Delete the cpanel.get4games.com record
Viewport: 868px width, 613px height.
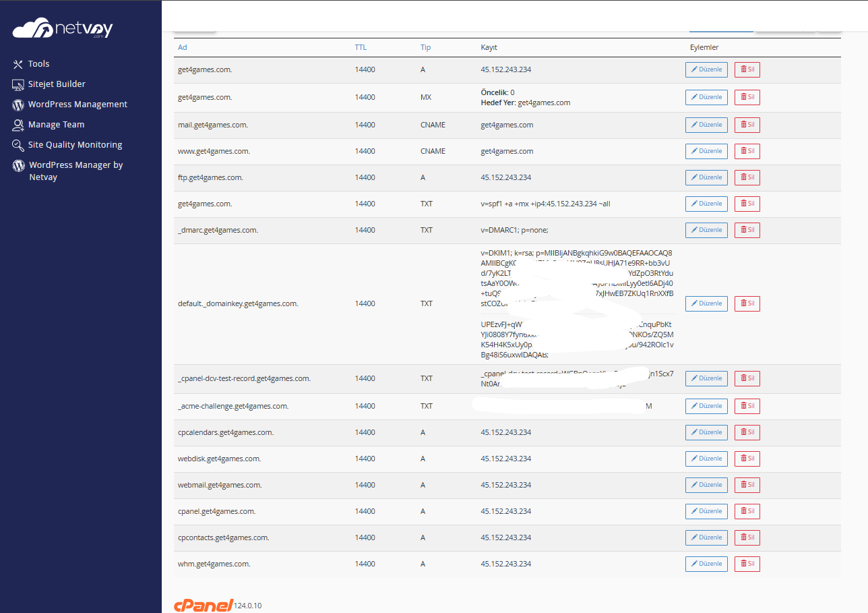[x=747, y=511]
